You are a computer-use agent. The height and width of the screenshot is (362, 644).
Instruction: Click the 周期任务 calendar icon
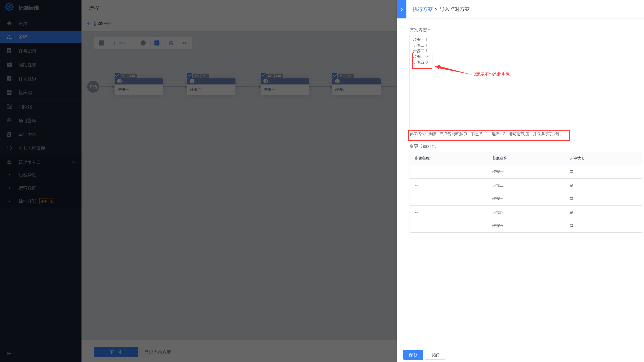(9, 65)
